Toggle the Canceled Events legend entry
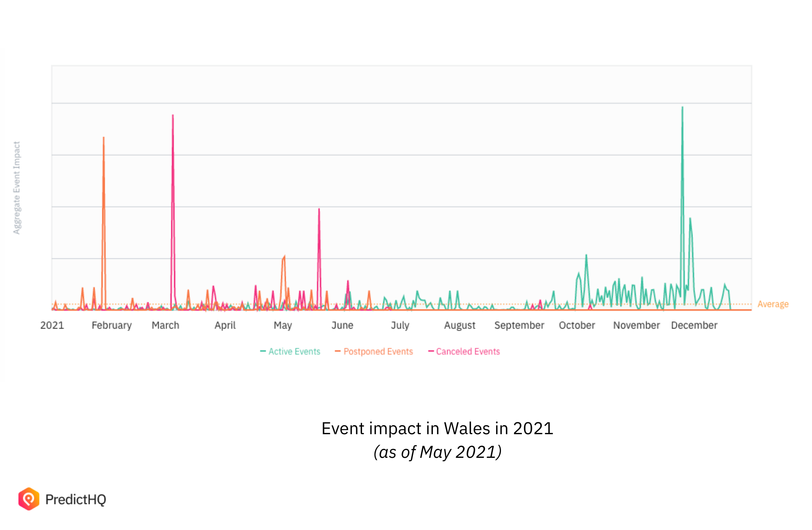The height and width of the screenshot is (530, 812). pyautogui.click(x=468, y=351)
